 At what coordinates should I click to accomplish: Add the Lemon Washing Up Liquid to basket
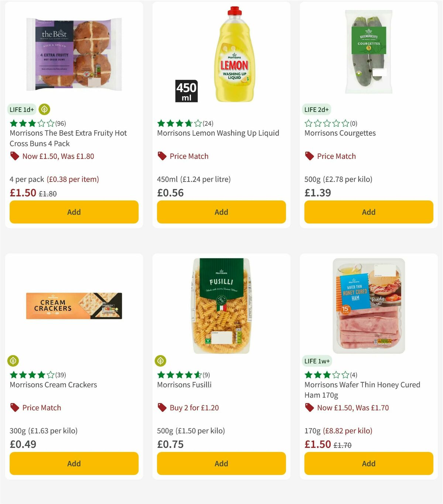point(221,212)
